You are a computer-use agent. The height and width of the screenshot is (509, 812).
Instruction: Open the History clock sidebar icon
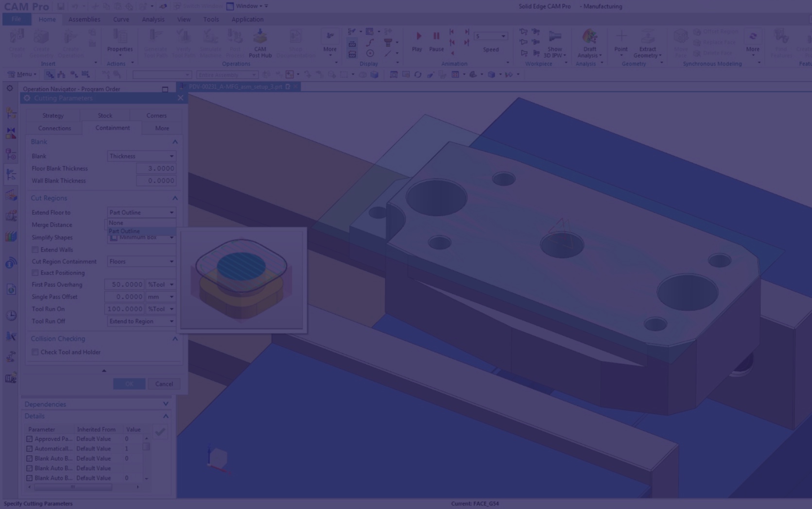[11, 315]
